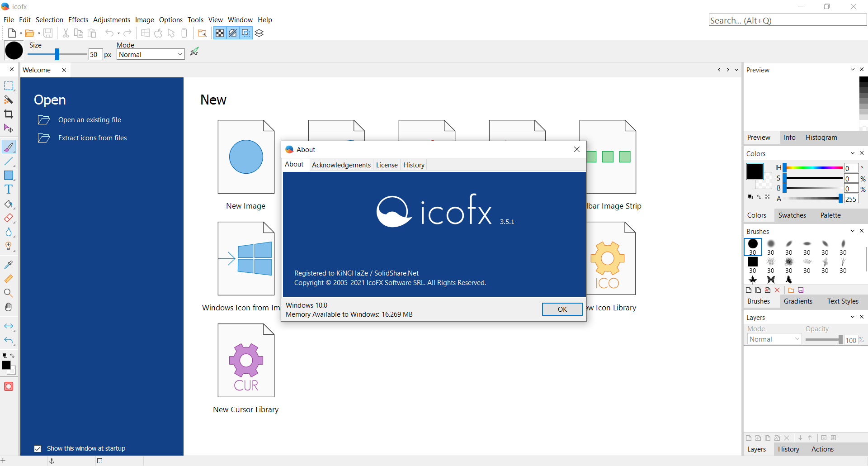Open the document tabs list chevron
The width and height of the screenshot is (868, 466).
[736, 70]
